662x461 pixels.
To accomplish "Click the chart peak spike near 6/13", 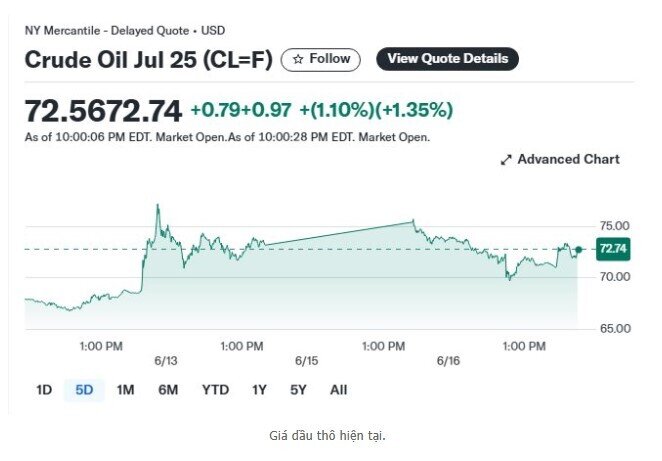I will tap(158, 206).
